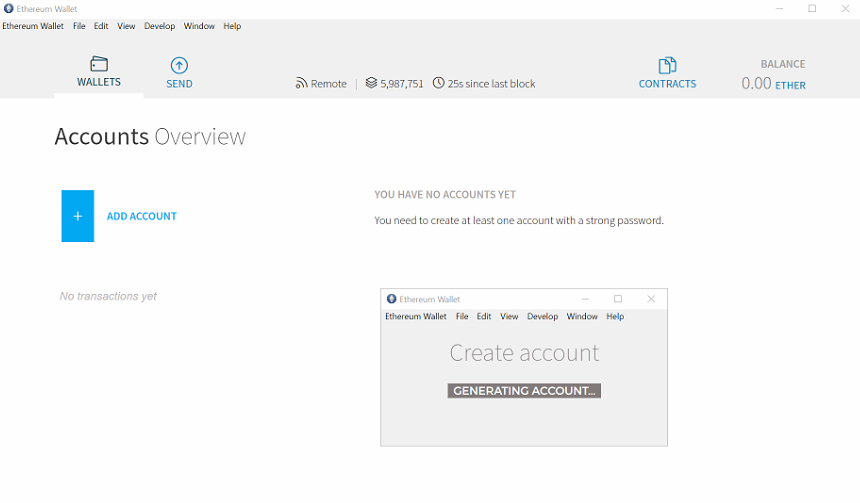
Task: Open the Develop menu in main window
Action: [160, 26]
